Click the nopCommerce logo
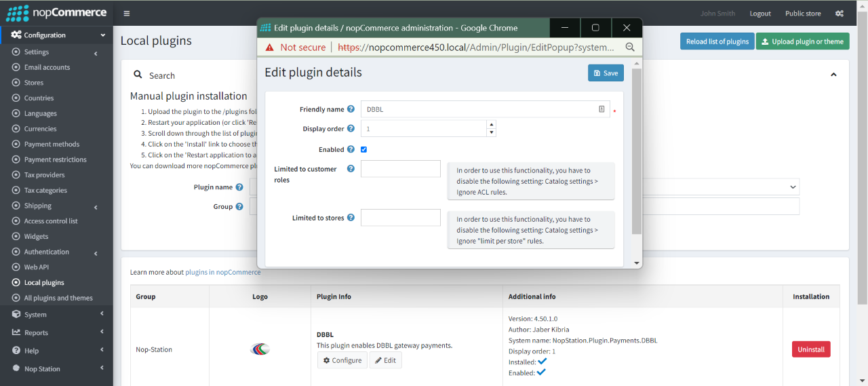This screenshot has width=868, height=386. (x=56, y=13)
